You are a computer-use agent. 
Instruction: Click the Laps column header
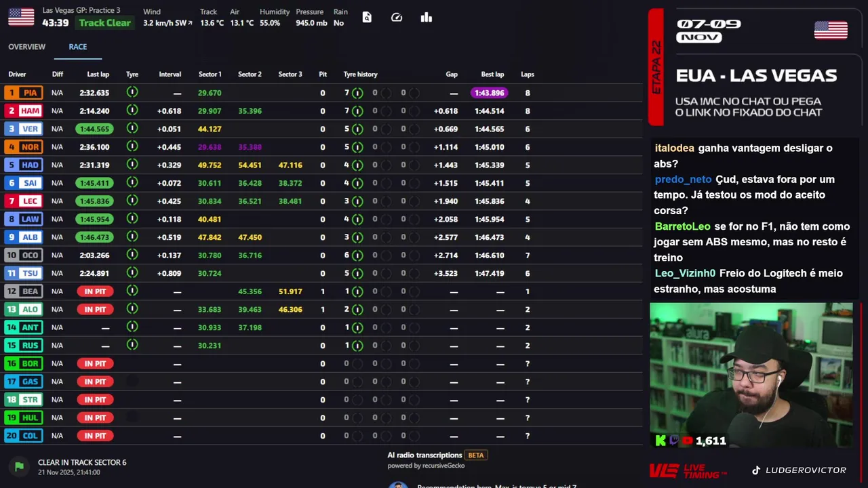(528, 75)
